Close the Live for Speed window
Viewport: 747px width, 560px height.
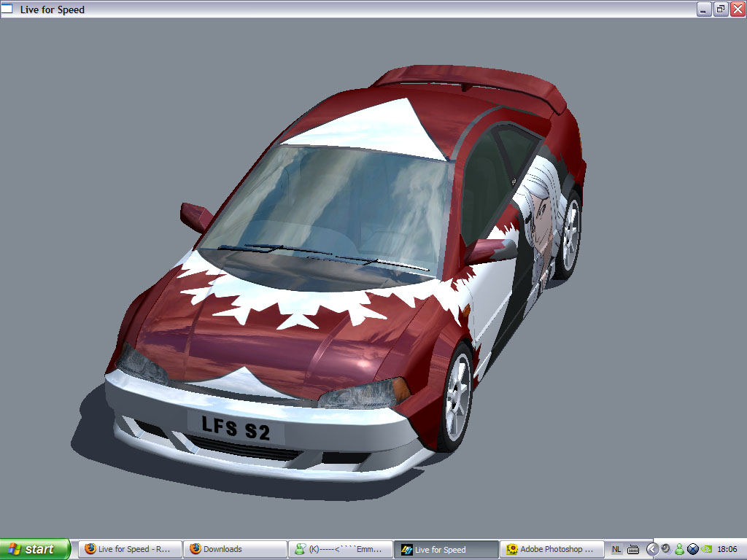(x=738, y=9)
